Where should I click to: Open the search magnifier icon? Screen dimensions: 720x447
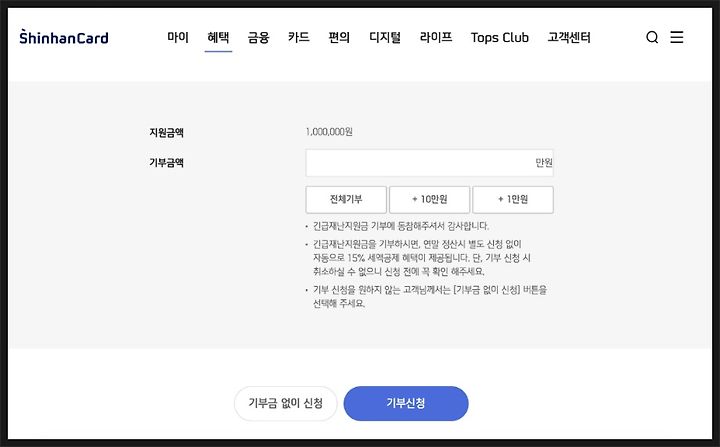652,37
